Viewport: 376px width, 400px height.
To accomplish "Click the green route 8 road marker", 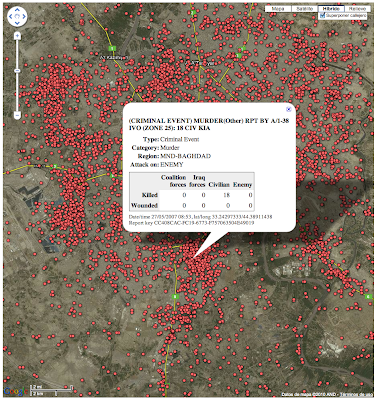I will pos(174,297).
